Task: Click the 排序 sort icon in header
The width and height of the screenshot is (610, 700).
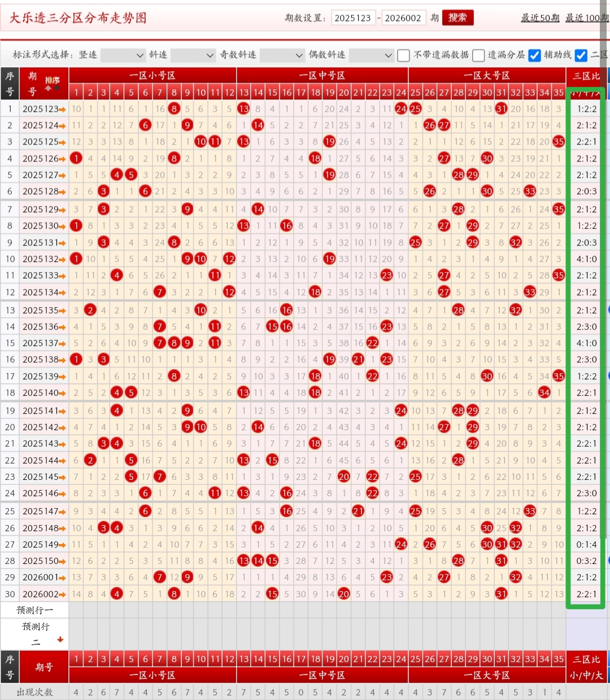Action: click(52, 83)
